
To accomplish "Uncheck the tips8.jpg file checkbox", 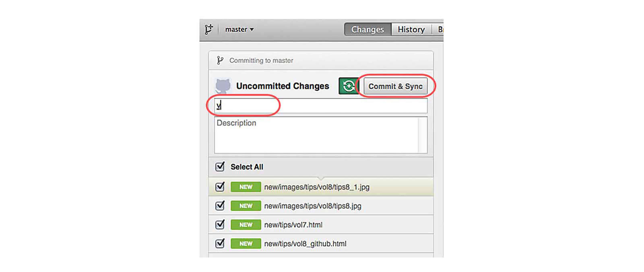I will coord(220,206).
